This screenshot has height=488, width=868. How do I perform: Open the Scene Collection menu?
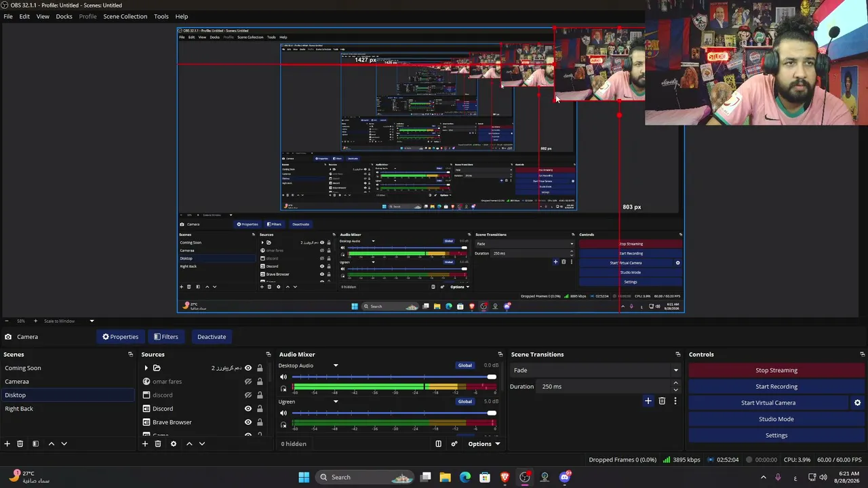(125, 16)
